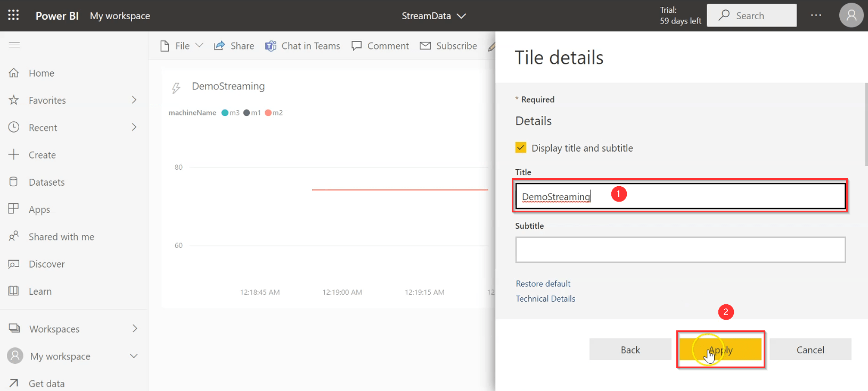The width and height of the screenshot is (868, 391).
Task: Click the Share toolbar icon
Action: (x=219, y=46)
